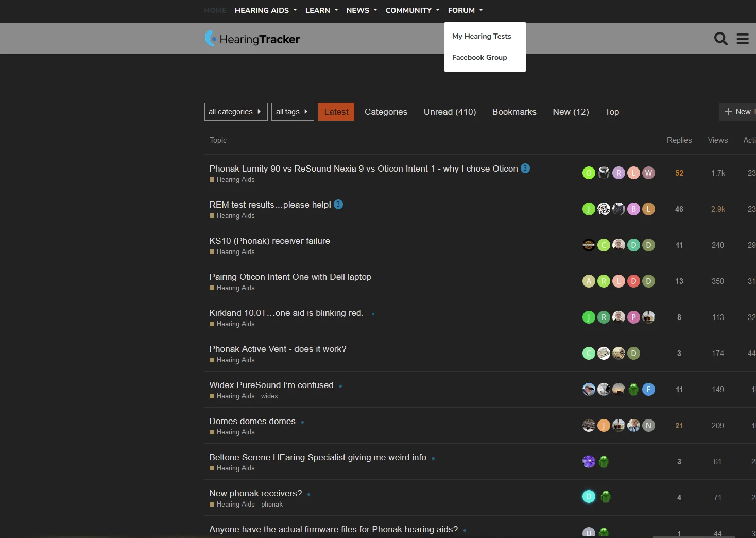Click unread badge on REM test results topic
This screenshot has width=756, height=538.
tap(338, 205)
